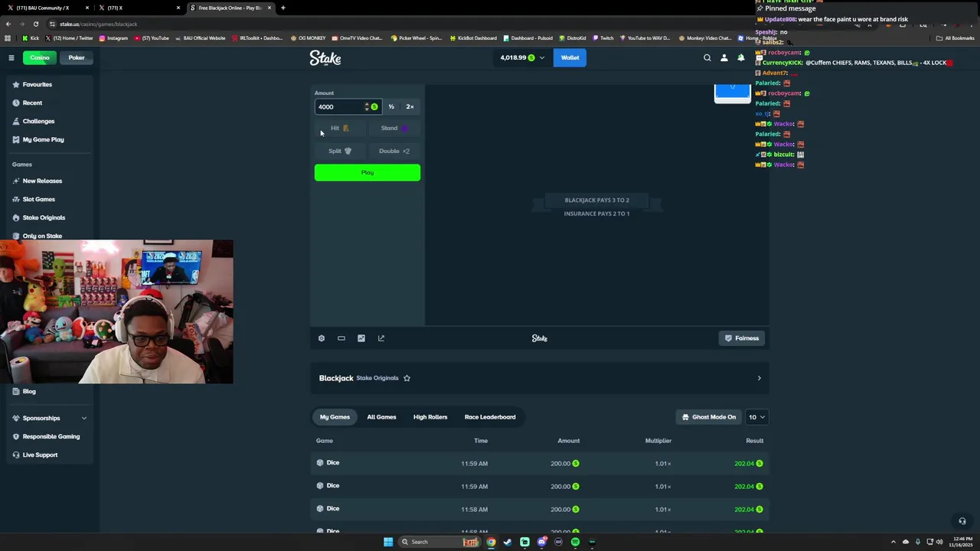Click the Hit button

(340, 128)
